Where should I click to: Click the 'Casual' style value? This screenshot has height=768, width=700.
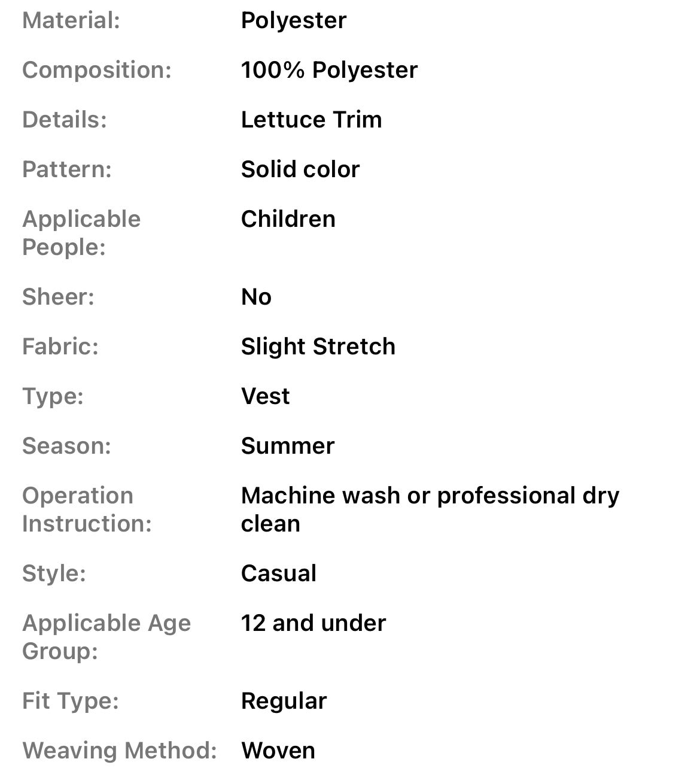(278, 573)
